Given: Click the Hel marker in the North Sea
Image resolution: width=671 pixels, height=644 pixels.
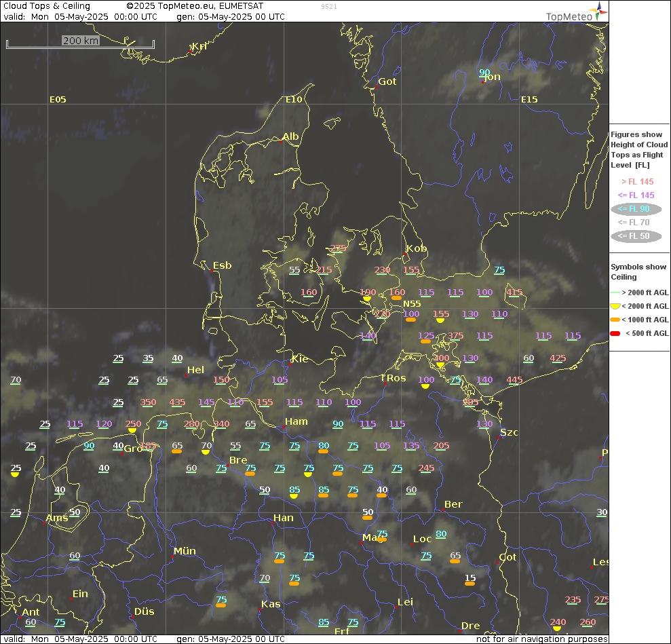Looking at the screenshot, I should coord(186,375).
